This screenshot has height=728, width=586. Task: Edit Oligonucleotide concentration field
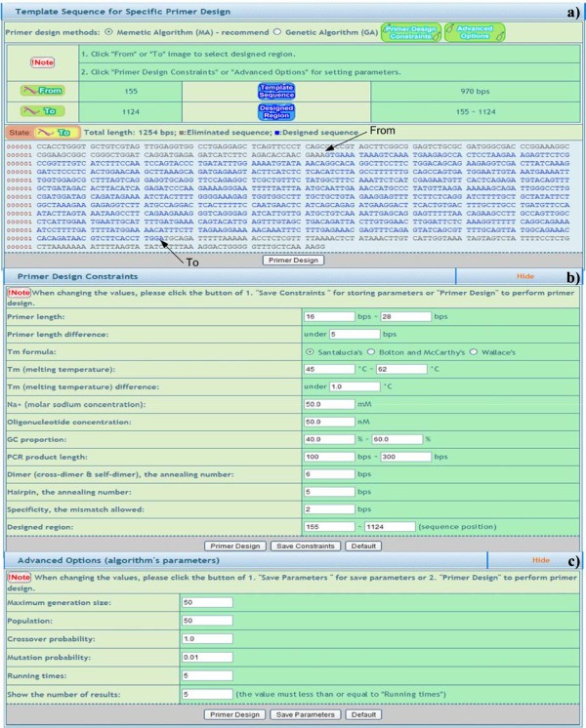329,422
